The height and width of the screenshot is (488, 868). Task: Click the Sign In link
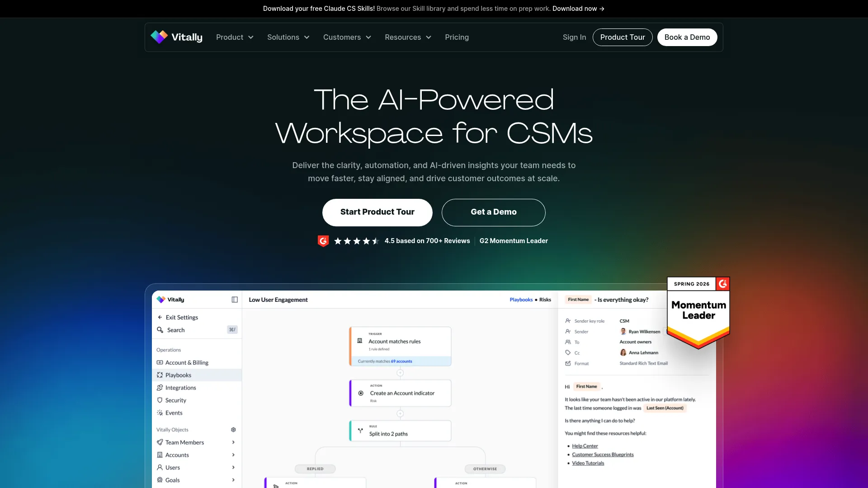point(574,37)
